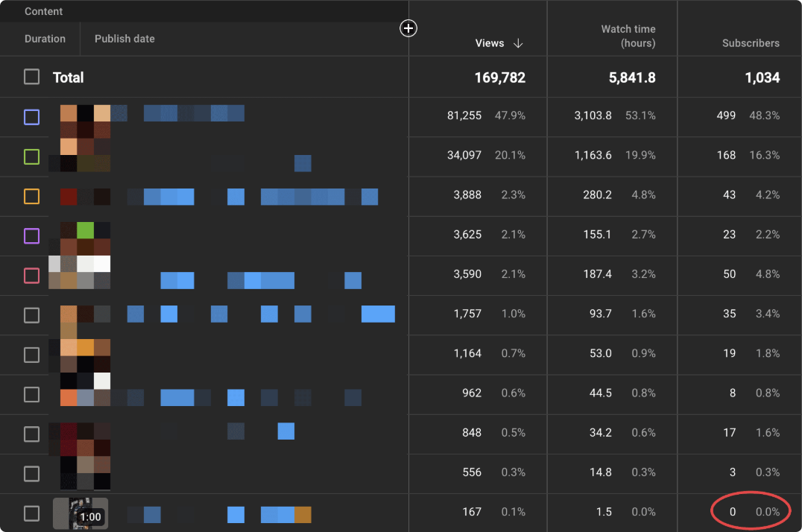Toggle the red checkbox for the 3,590 views row
Viewport: 802px width, 532px height.
31,276
